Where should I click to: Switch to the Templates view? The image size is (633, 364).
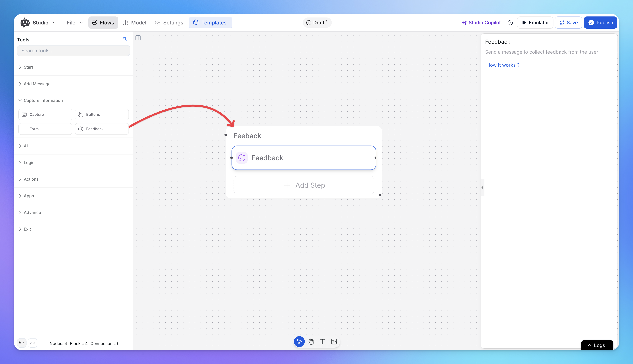pyautogui.click(x=210, y=23)
